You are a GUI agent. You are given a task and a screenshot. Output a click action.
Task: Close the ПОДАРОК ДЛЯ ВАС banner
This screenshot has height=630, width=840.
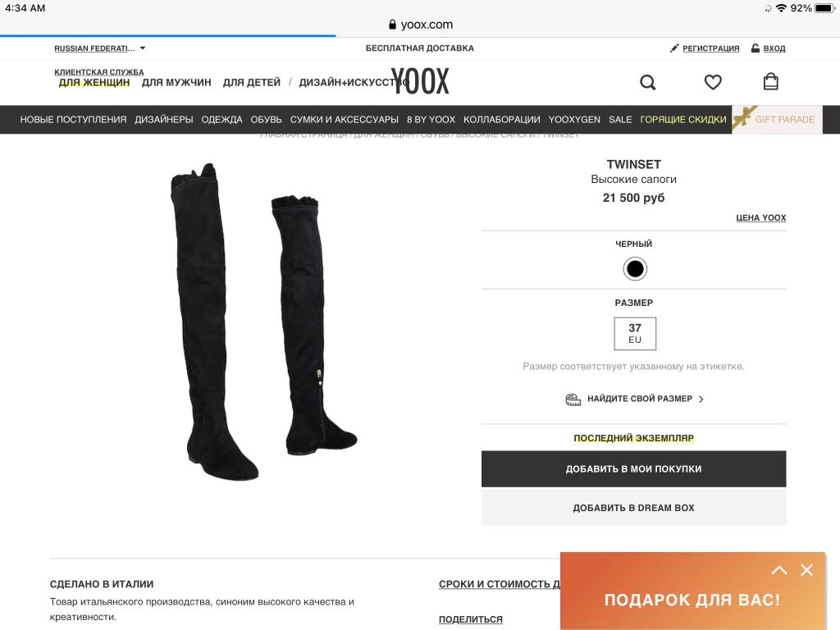tap(806, 570)
